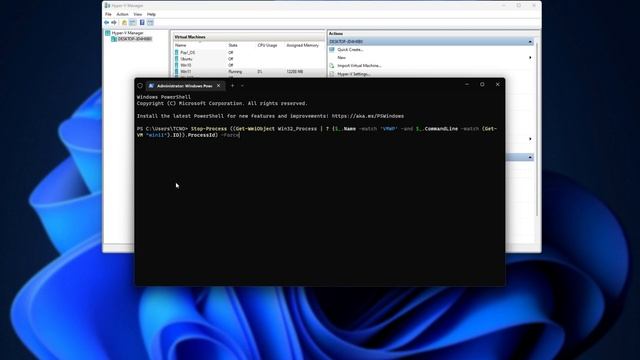Select the DESKTOP server node in the tree
640x360 pixels.
132,39
